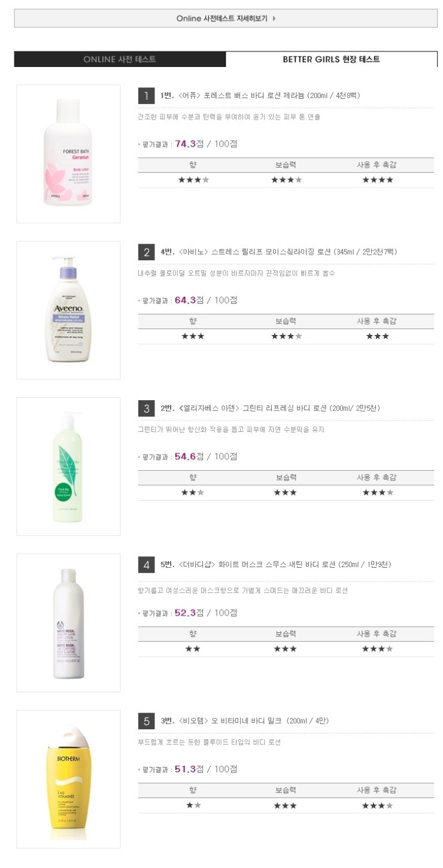Select the BETTER GIRLS 현장 테스트 tab
The width and height of the screenshot is (443, 868).
(331, 59)
